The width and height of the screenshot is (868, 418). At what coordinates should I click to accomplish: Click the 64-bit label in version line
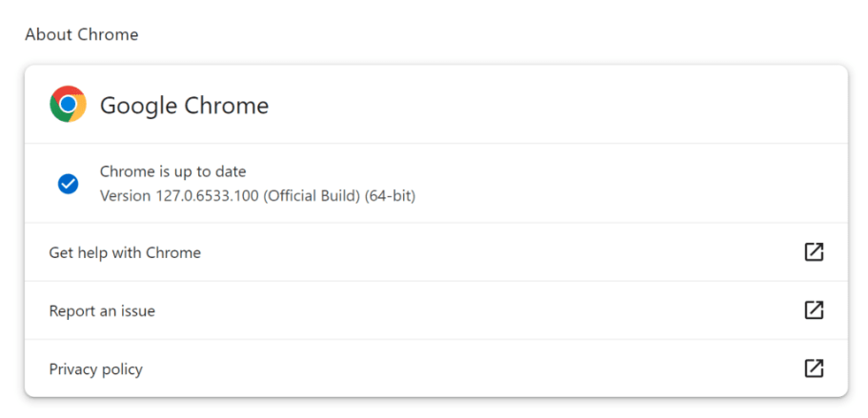pos(390,196)
